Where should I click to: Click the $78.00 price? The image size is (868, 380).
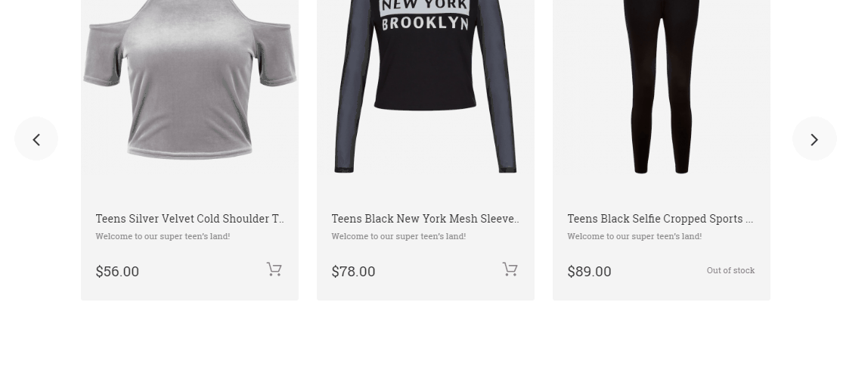(353, 272)
